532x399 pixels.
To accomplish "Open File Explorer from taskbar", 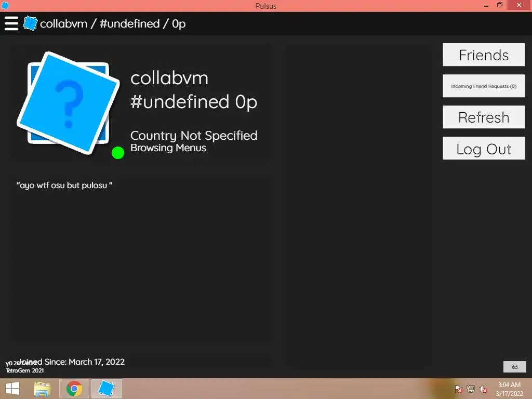I will point(42,389).
